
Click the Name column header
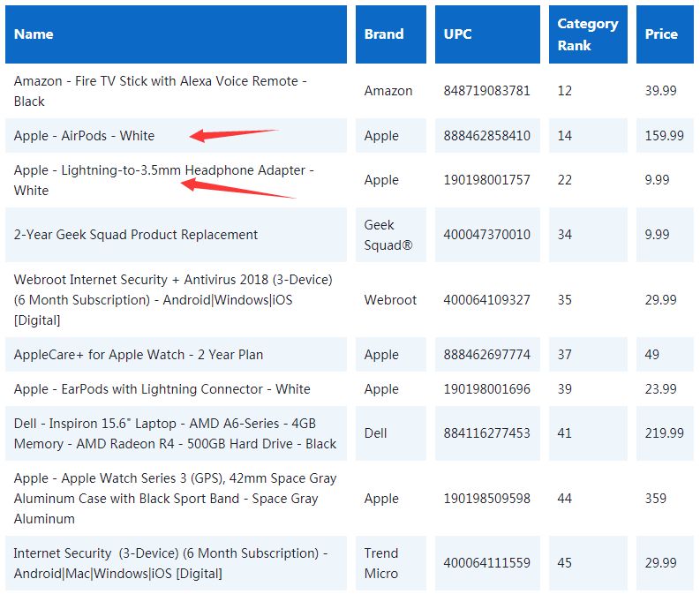34,34
